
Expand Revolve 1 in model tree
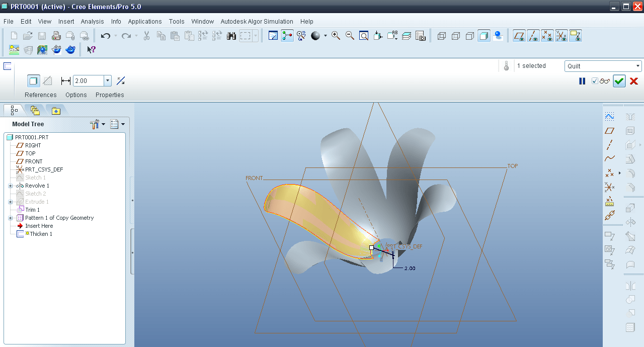pyautogui.click(x=11, y=186)
